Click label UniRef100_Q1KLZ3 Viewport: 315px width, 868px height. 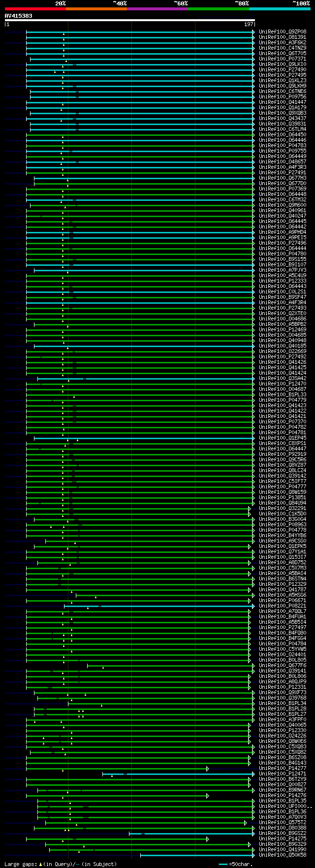283,80
